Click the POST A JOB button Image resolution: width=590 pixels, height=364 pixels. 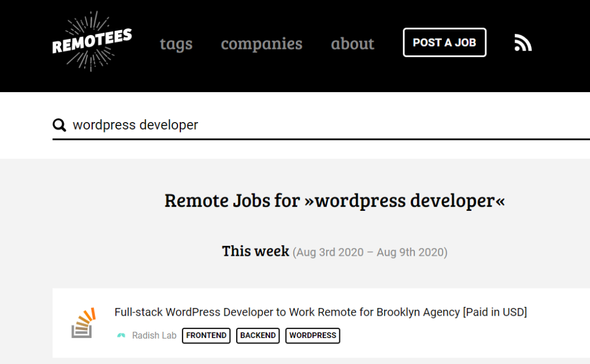pyautogui.click(x=444, y=42)
